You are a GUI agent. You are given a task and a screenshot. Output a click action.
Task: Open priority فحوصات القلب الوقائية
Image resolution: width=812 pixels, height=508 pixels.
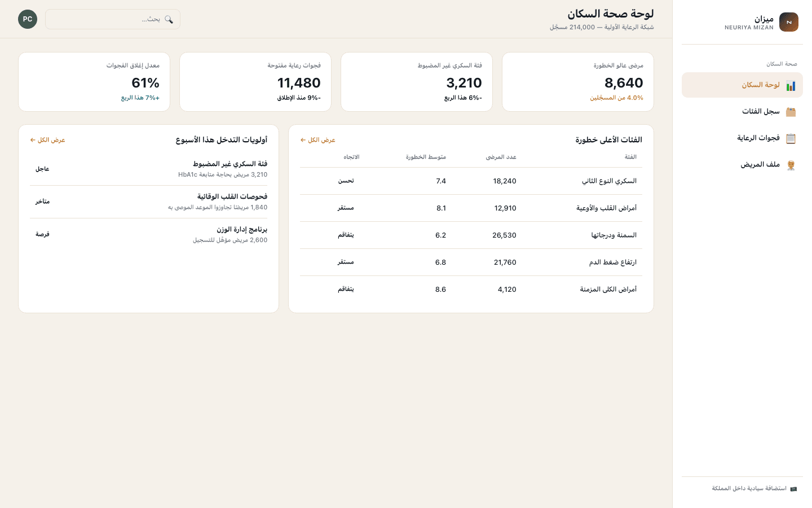149,202
